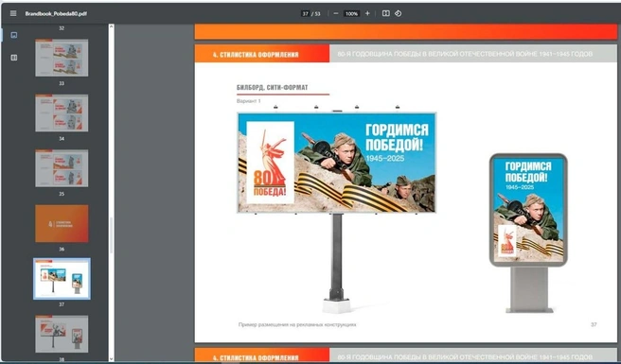Click the 100% zoom level field

(351, 13)
